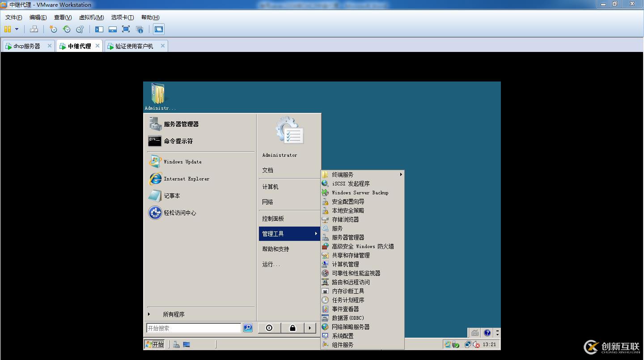The image size is (644, 360).
Task: Click the send Ctrl+Alt+Del toolbar icon
Action: pos(34,29)
